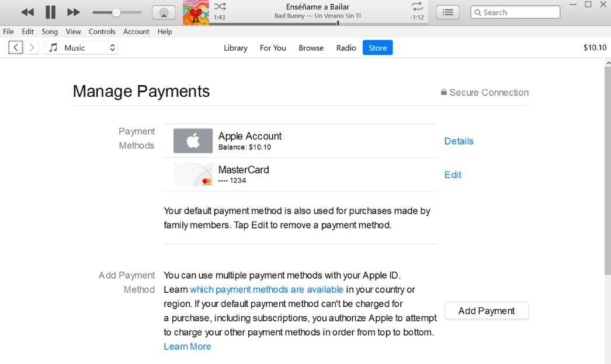Open the Help menu
Viewport: 611px width, 364px height.
click(x=165, y=32)
